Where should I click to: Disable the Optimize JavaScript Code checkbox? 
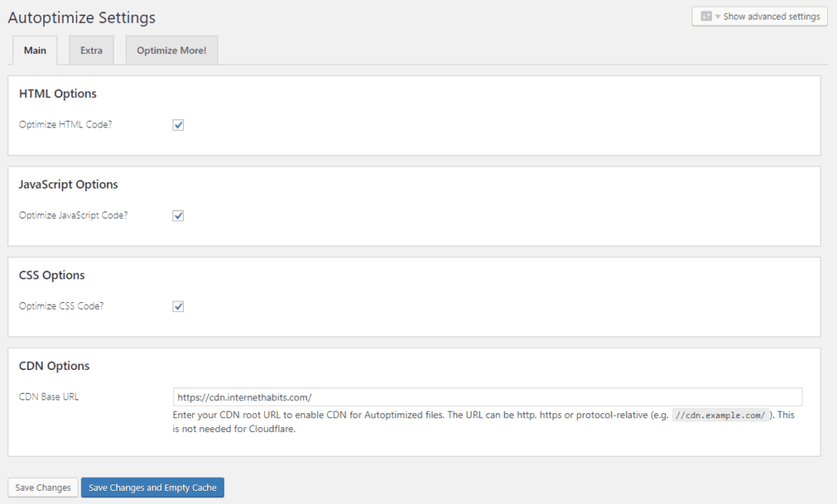(x=178, y=216)
